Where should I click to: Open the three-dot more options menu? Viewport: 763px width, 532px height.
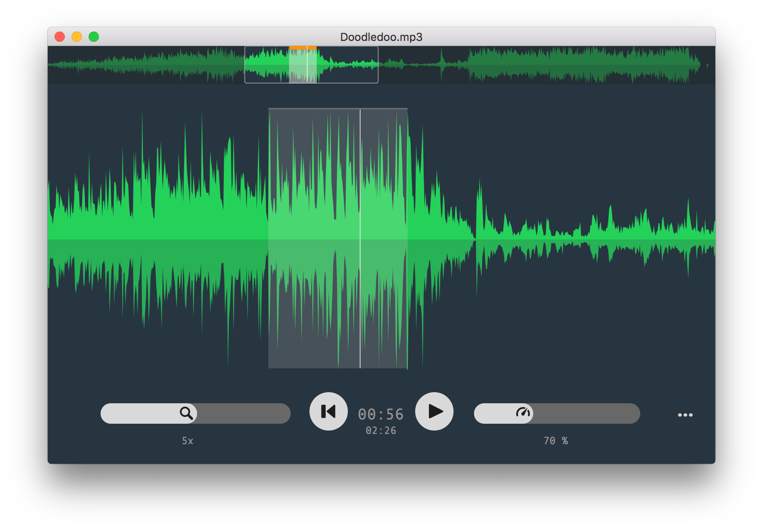685,415
